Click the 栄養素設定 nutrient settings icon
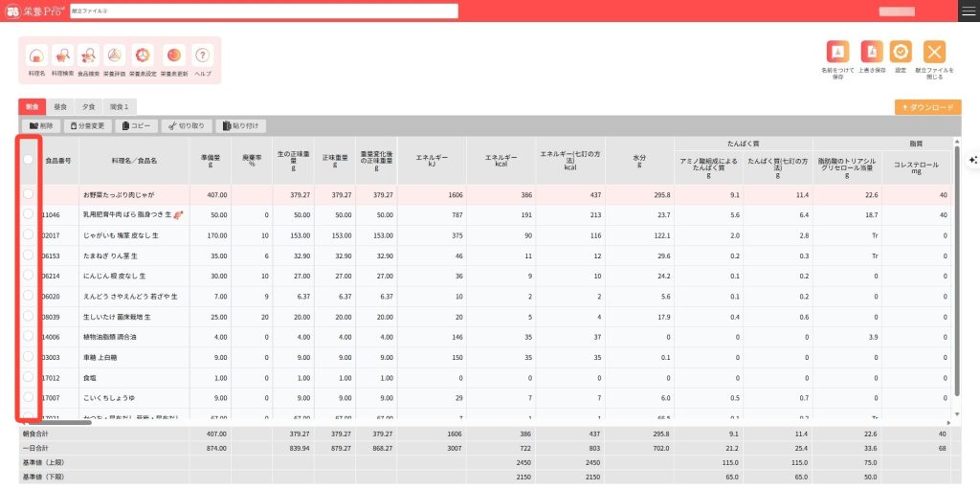This screenshot has width=980, height=489. [x=142, y=56]
